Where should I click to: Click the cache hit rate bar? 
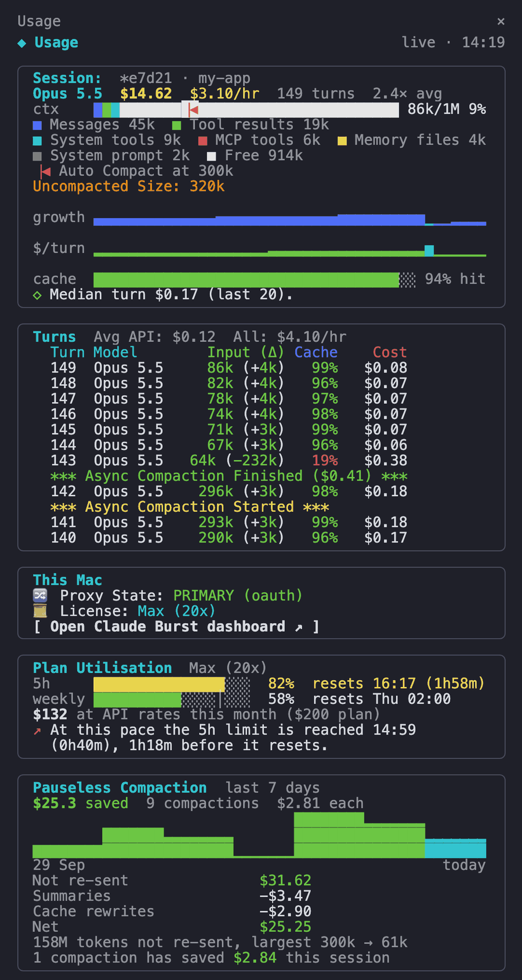tap(255, 280)
